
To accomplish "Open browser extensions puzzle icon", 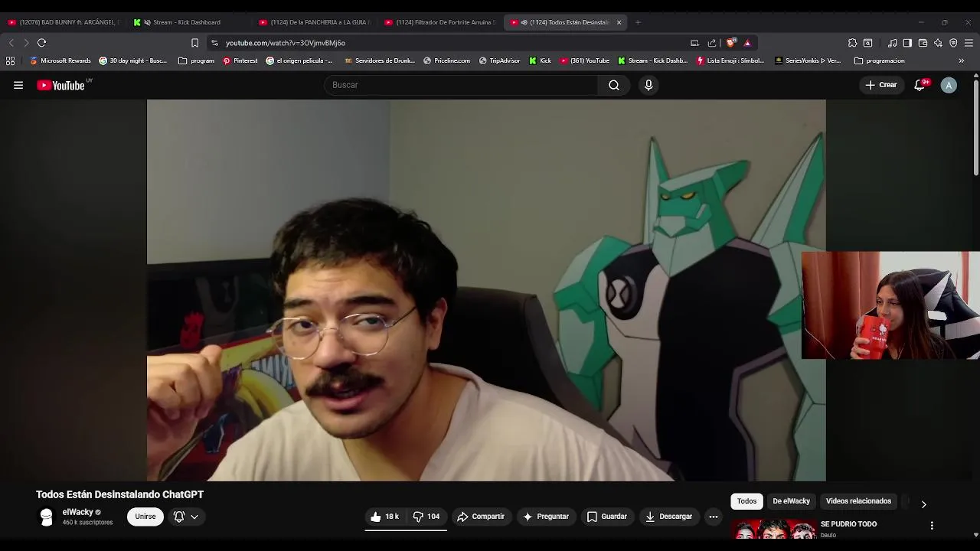I will coord(852,43).
